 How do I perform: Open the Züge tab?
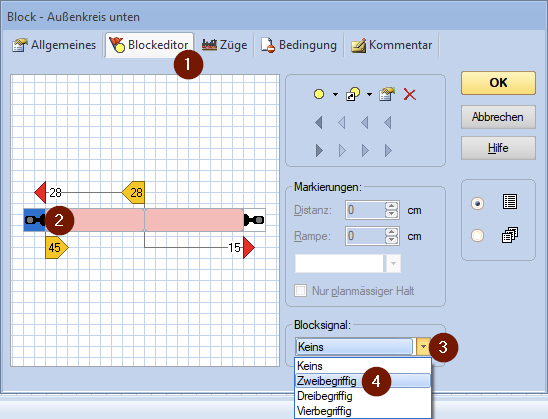coord(224,45)
